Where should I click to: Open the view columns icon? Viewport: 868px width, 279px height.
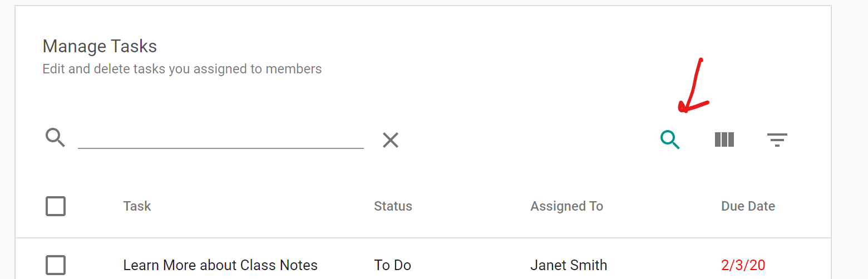(724, 139)
